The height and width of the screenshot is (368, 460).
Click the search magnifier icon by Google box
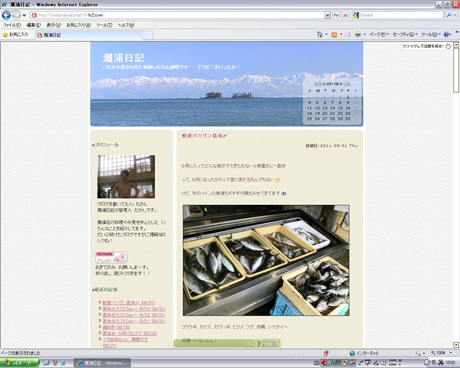coord(449,15)
